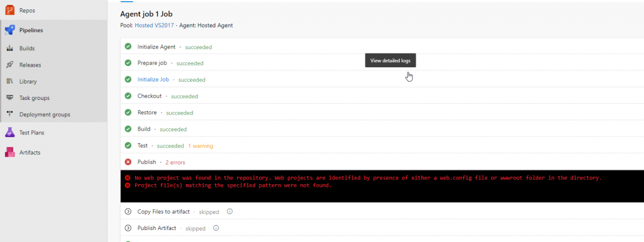Click the 'View detailed logs' tooltip

pyautogui.click(x=391, y=60)
